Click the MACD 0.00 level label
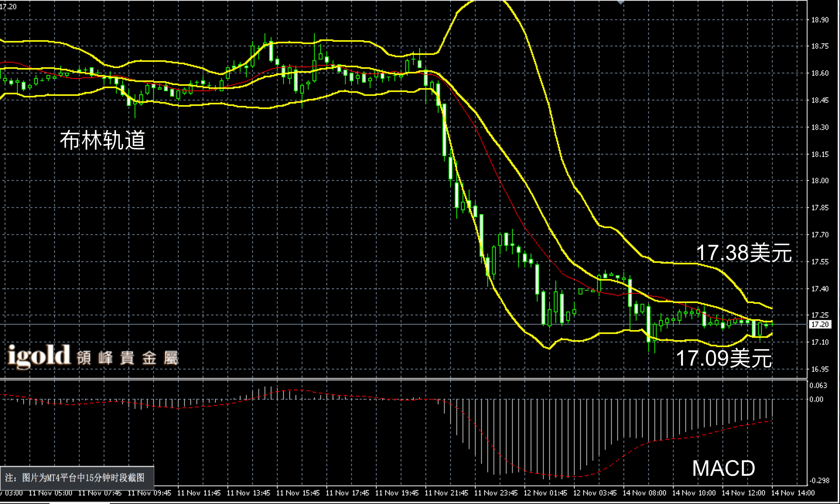 coord(816,399)
